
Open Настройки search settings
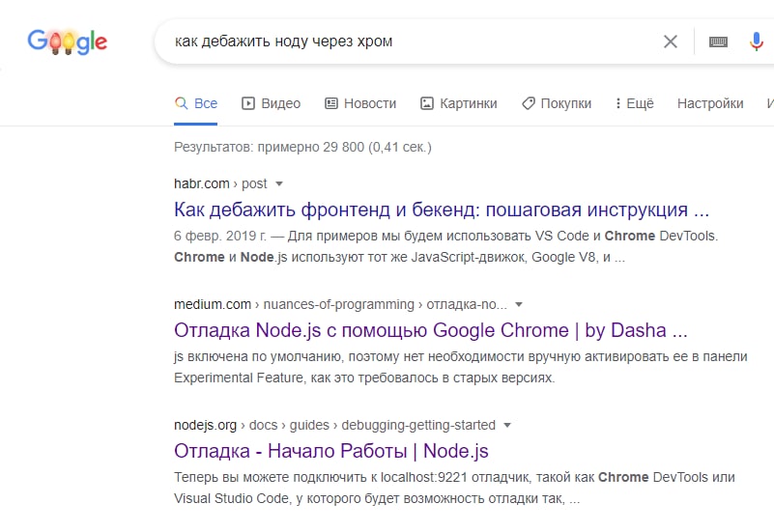[x=710, y=103]
